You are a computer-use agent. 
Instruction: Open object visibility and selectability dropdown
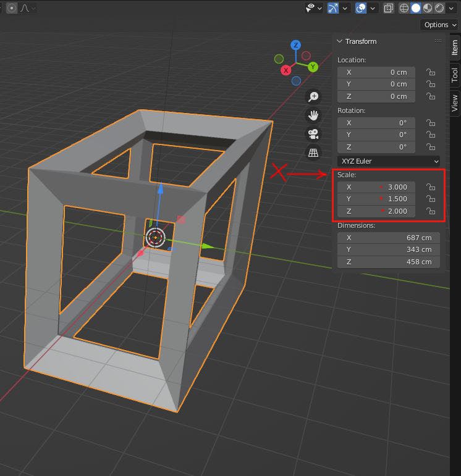pyautogui.click(x=313, y=8)
